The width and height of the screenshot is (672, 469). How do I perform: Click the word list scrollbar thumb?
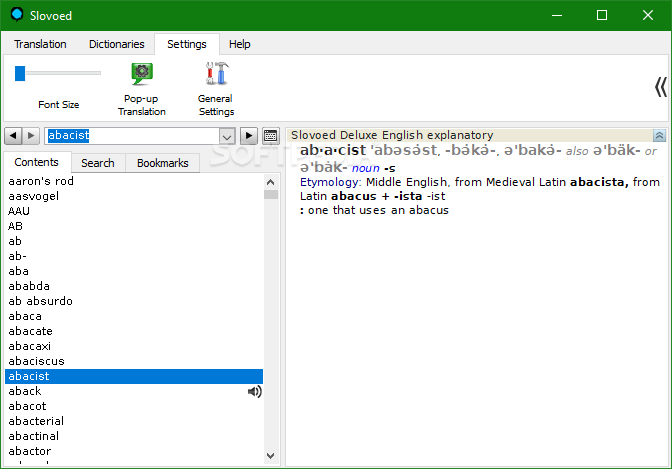pyautogui.click(x=270, y=195)
